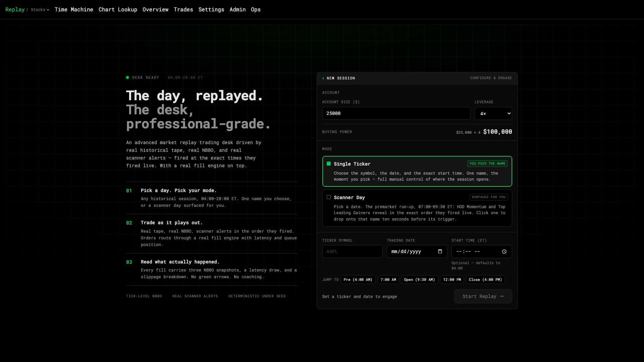Jump to 12:00 PM

pos(452,280)
